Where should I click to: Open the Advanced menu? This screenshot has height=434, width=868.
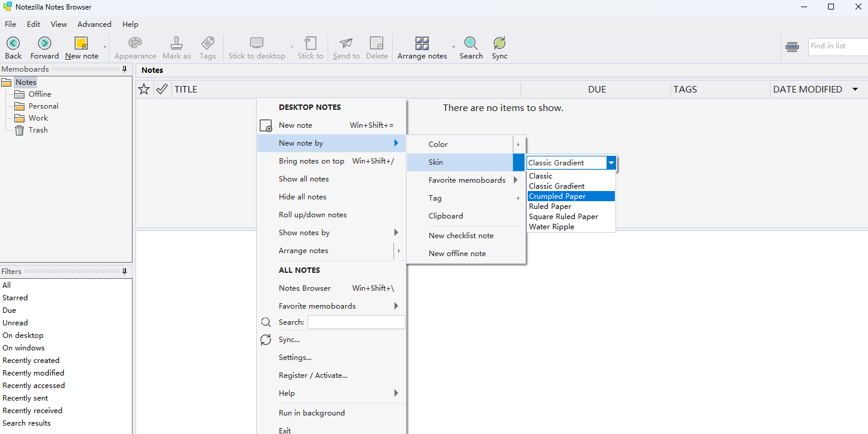94,24
